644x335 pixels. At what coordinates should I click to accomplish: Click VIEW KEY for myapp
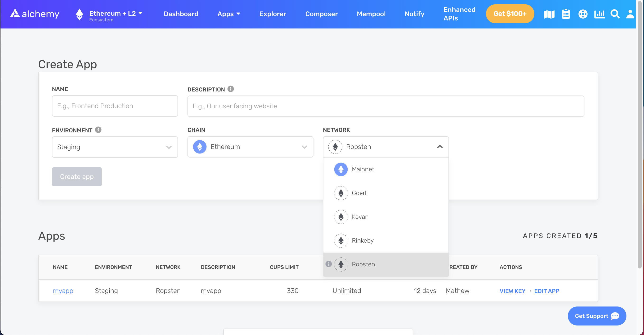click(x=512, y=291)
